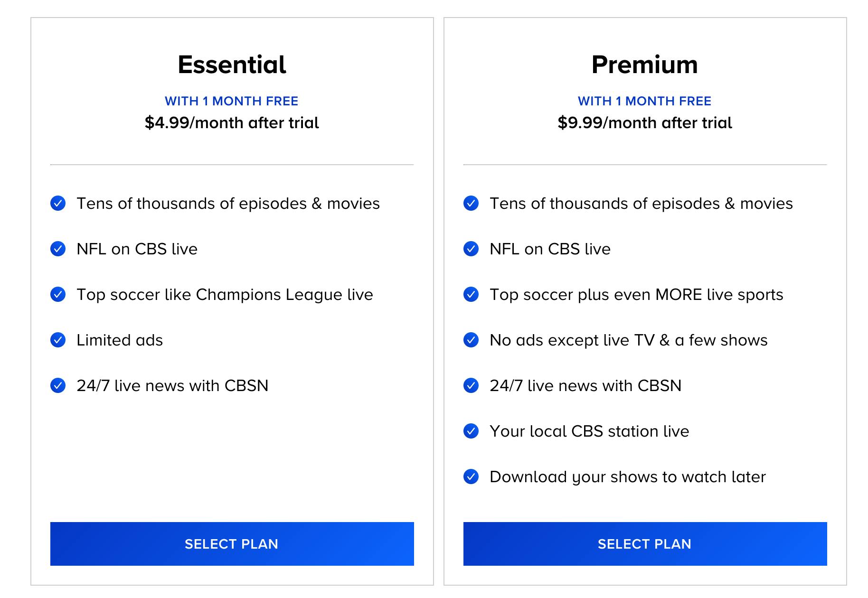Click the Essential plan title
This screenshot has width=868, height=598.
232,65
